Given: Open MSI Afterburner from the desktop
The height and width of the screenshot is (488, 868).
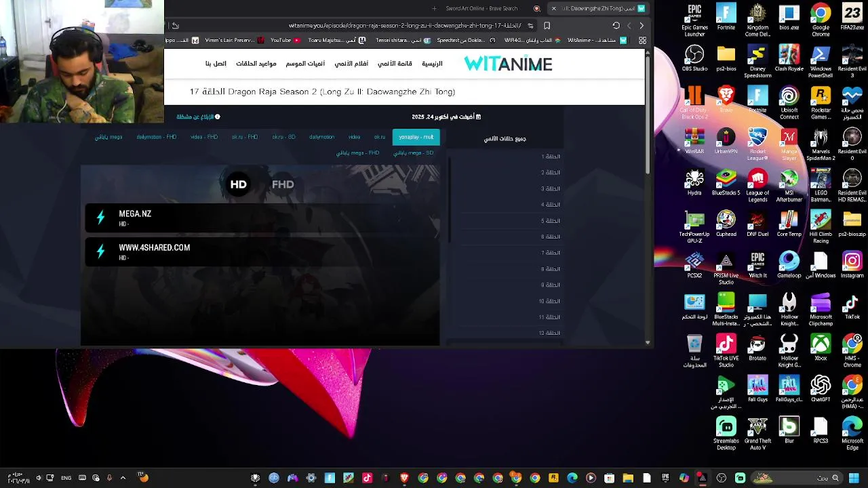Looking at the screenshot, I should tap(789, 186).
